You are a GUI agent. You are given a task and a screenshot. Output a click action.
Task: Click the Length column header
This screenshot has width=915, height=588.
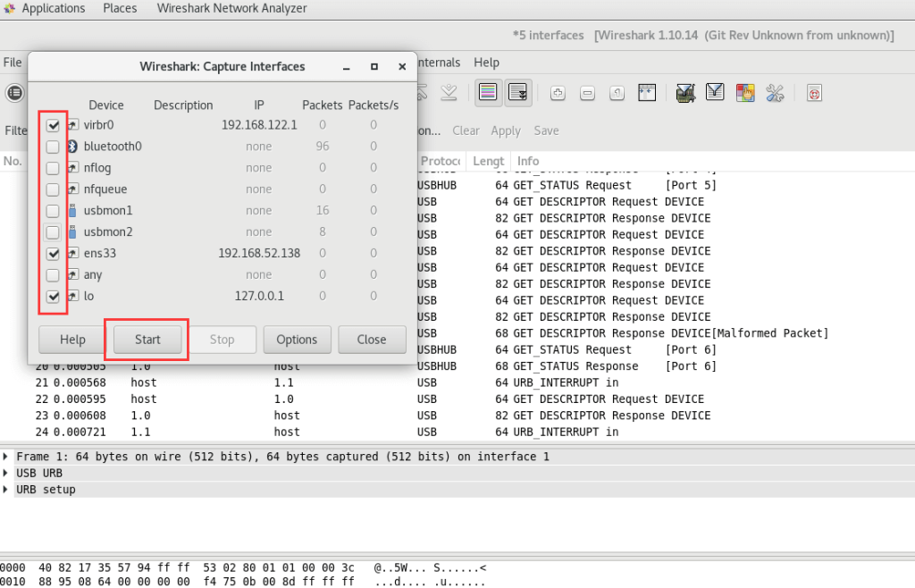click(488, 161)
